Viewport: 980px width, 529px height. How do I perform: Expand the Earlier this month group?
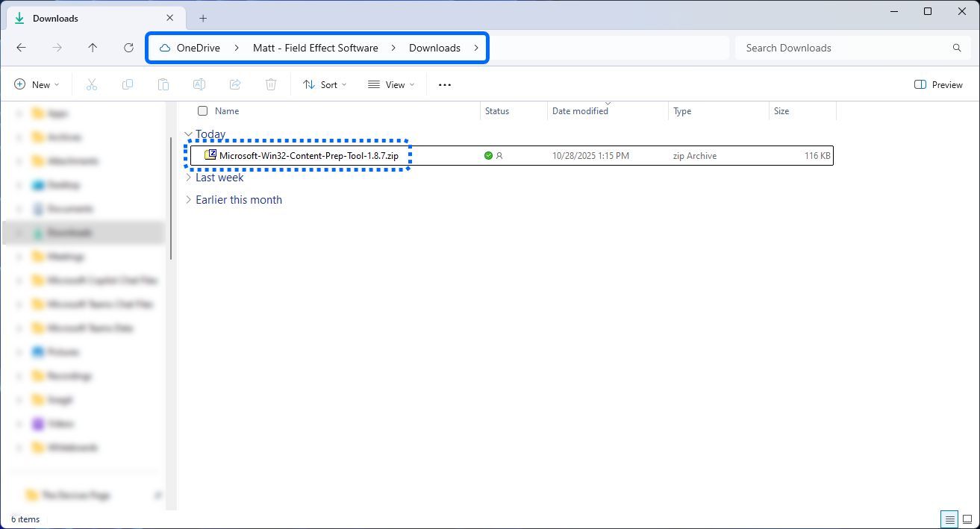point(188,200)
